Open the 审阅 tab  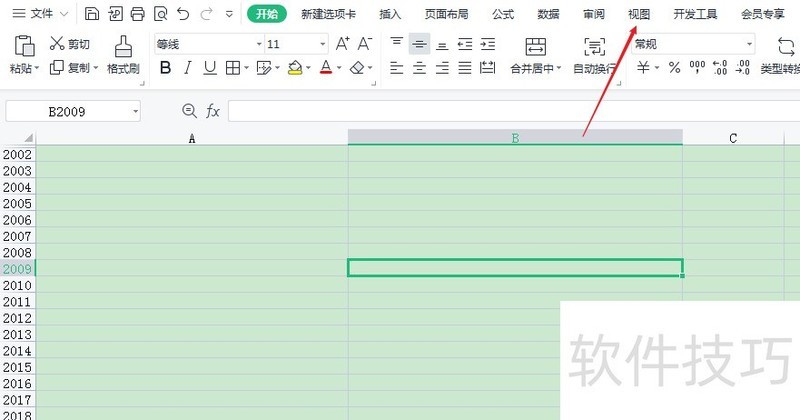pyautogui.click(x=593, y=14)
